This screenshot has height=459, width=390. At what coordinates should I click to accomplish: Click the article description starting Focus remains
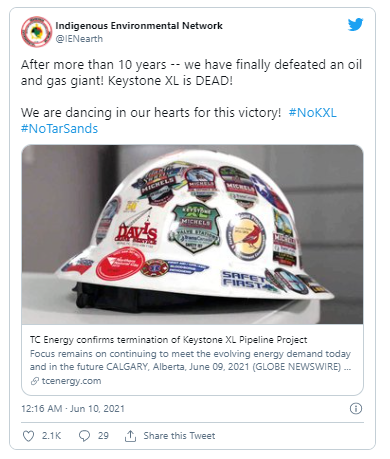[x=190, y=360]
